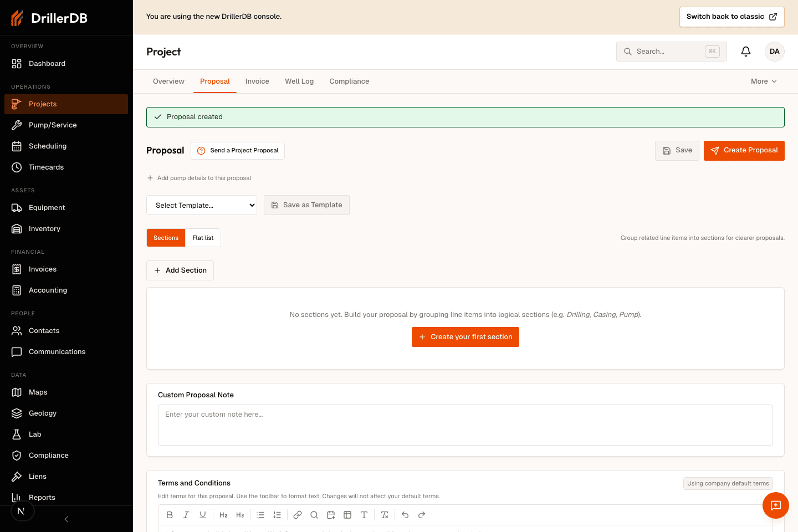Redo edit in terms editor
The width and height of the screenshot is (798, 532).
tap(422, 515)
